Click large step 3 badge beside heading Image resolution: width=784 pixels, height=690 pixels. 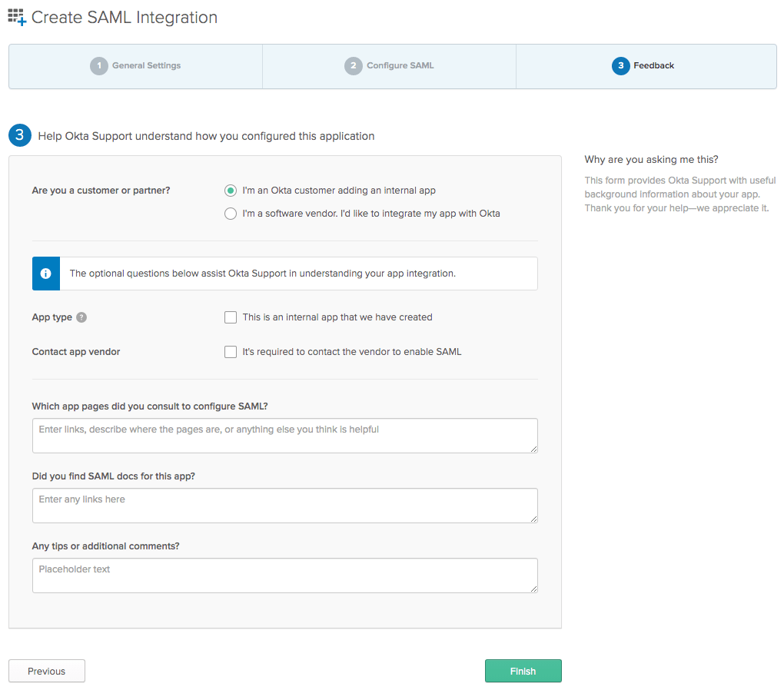[x=20, y=136]
